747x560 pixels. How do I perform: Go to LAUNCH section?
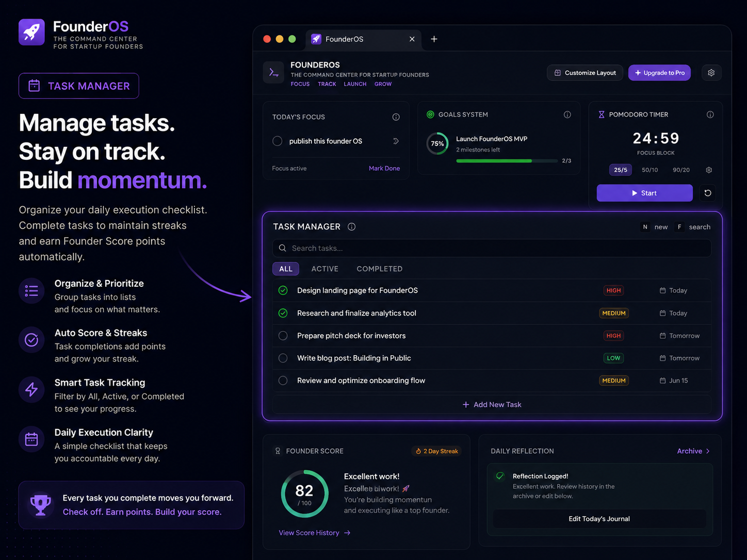[355, 84]
